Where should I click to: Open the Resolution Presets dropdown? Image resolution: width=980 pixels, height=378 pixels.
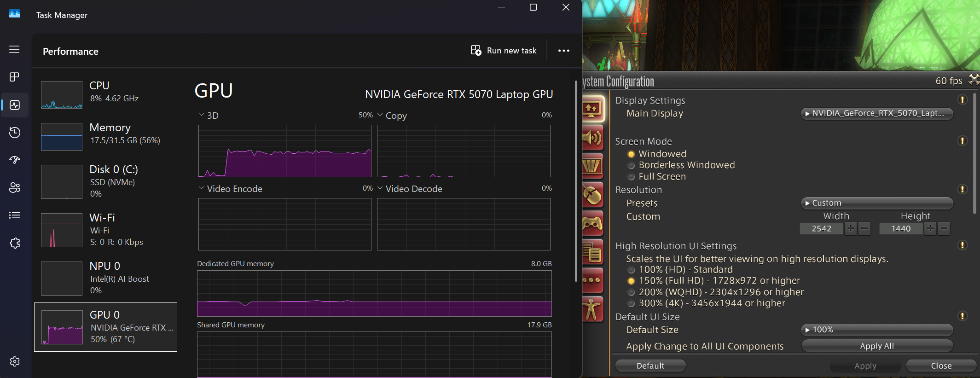pyautogui.click(x=877, y=203)
